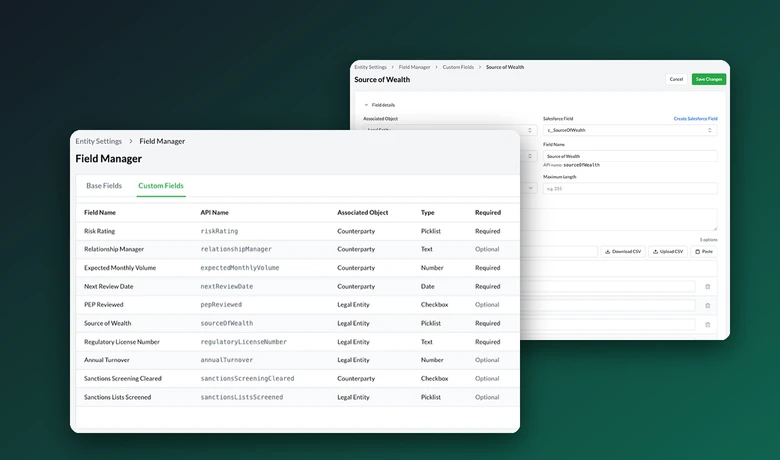Open the PEP Reviewed field

[x=297, y=304]
